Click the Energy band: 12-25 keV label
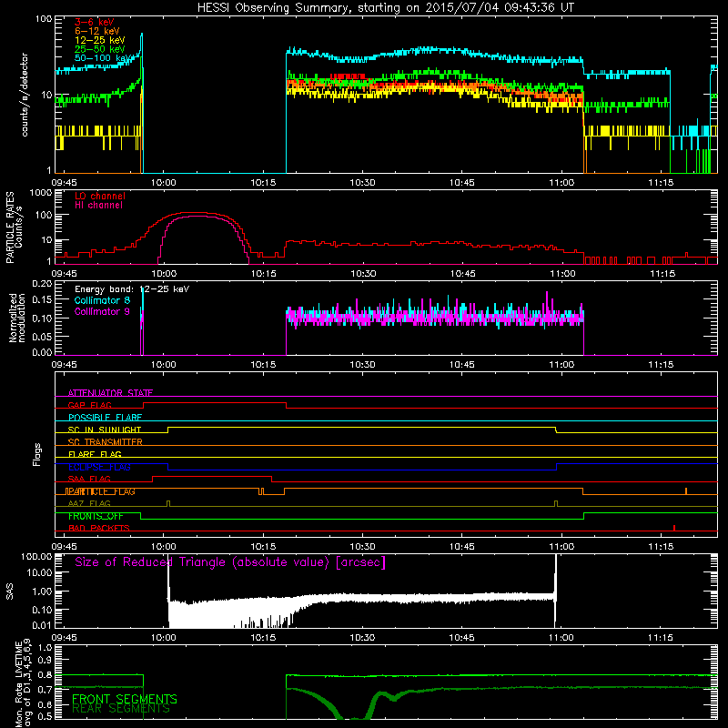Viewport: 728px width, 728px height. click(x=132, y=289)
